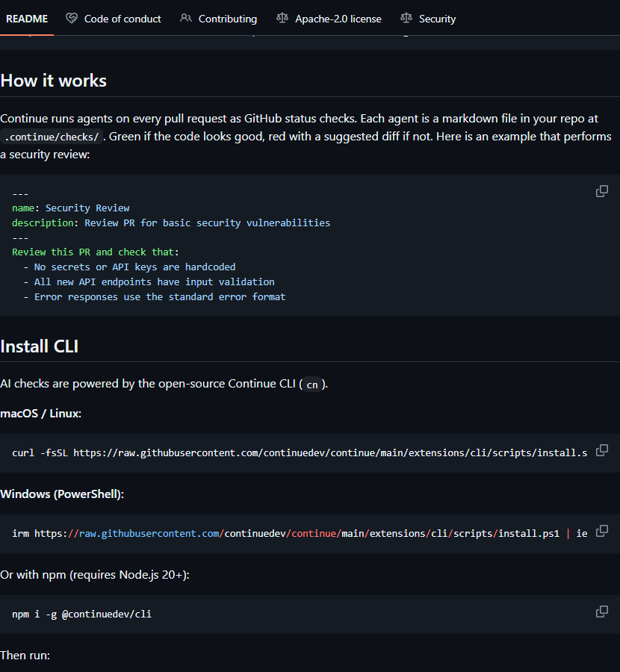Click the scale icon beside Apache-2.0 license
620x672 pixels.
click(282, 19)
